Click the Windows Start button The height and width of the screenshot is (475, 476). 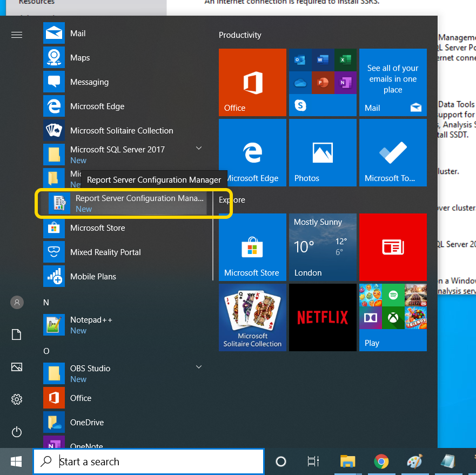click(x=16, y=461)
